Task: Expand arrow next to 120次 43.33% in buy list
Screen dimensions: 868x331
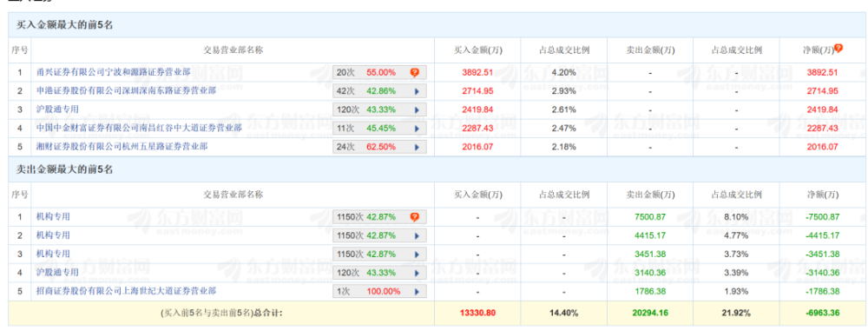Action: pos(417,109)
